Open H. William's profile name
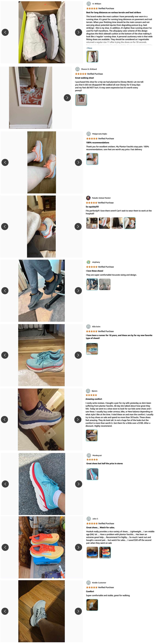This screenshot has height=644, width=158. [97, 4]
